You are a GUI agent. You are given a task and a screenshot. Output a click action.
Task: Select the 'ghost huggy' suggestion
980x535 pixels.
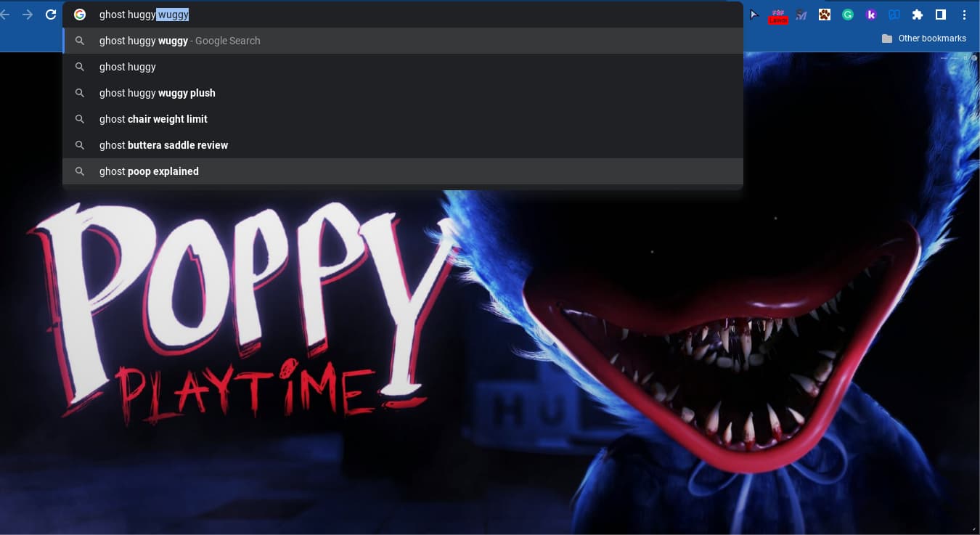[x=403, y=67]
